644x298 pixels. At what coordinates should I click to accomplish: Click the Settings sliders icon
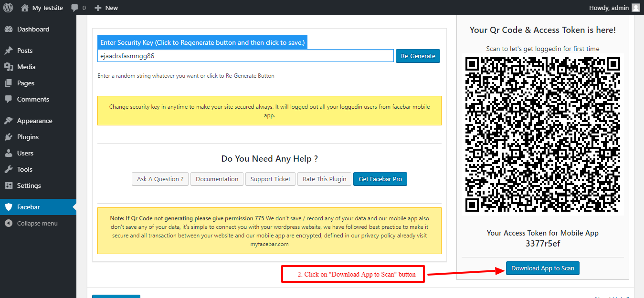(9, 185)
